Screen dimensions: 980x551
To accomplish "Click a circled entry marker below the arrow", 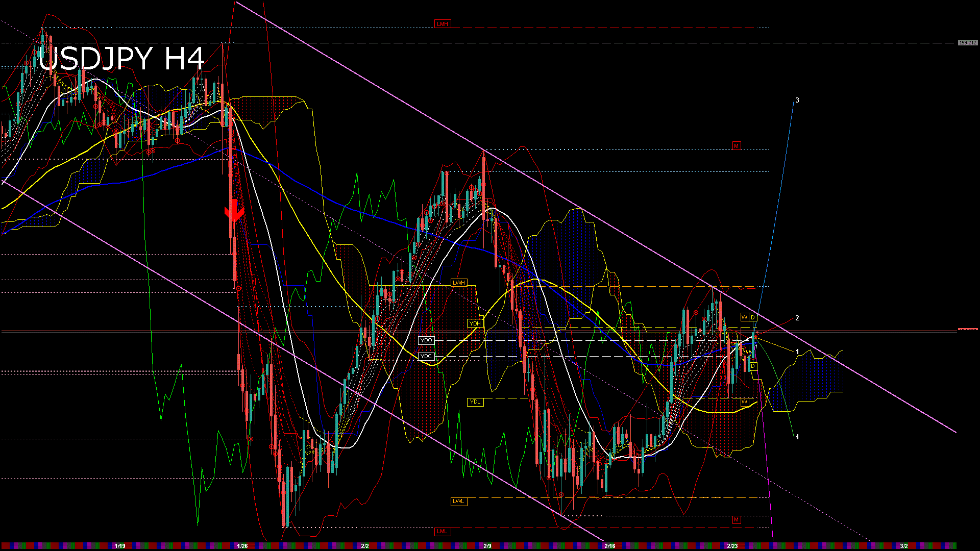I will click(x=237, y=288).
